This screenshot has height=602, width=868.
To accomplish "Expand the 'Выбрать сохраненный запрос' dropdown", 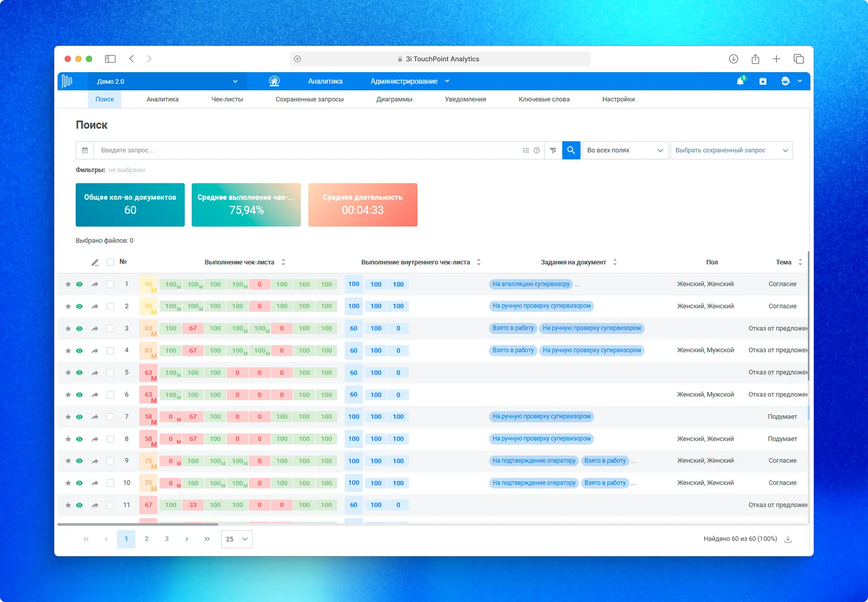I will pos(731,150).
